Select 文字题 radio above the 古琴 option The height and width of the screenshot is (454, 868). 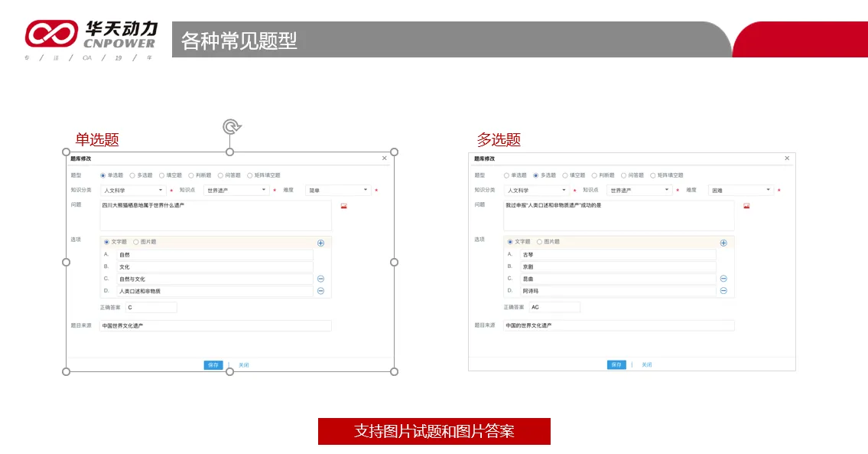tap(510, 242)
